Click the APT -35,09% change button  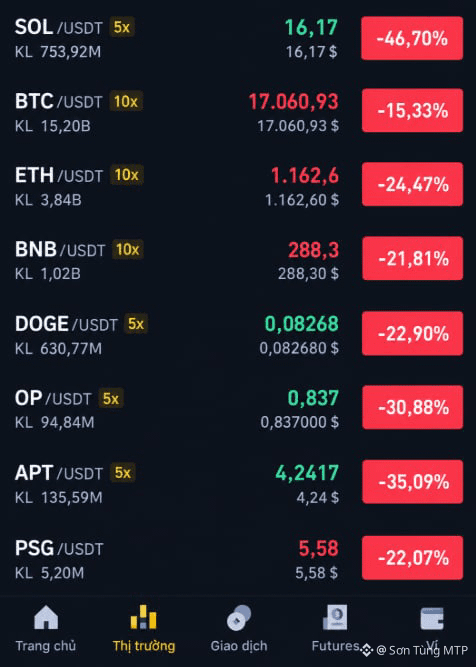[413, 482]
